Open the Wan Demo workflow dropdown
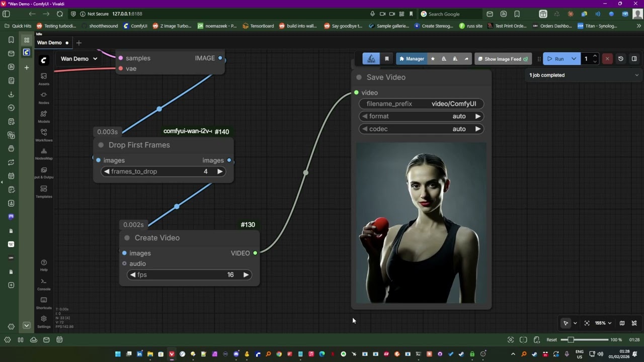The image size is (644, 362). click(79, 59)
